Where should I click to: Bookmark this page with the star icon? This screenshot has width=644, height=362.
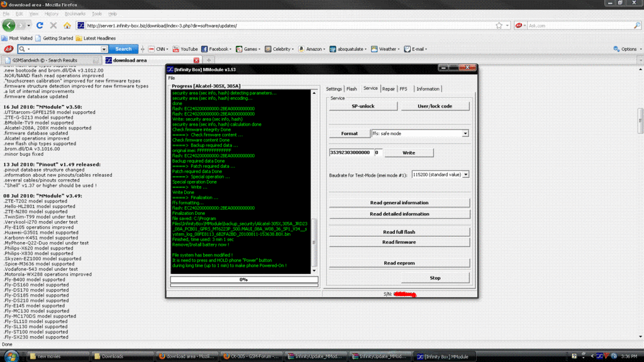coord(499,25)
